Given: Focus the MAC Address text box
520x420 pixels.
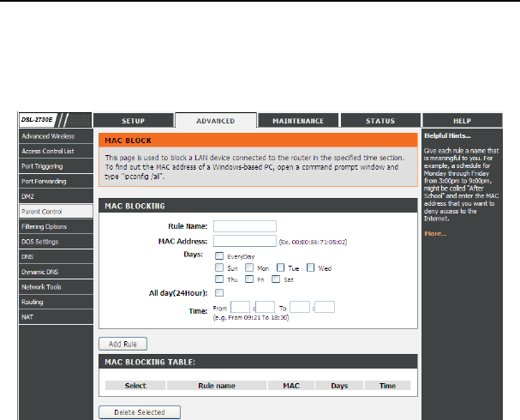Looking at the screenshot, I should click(x=245, y=241).
